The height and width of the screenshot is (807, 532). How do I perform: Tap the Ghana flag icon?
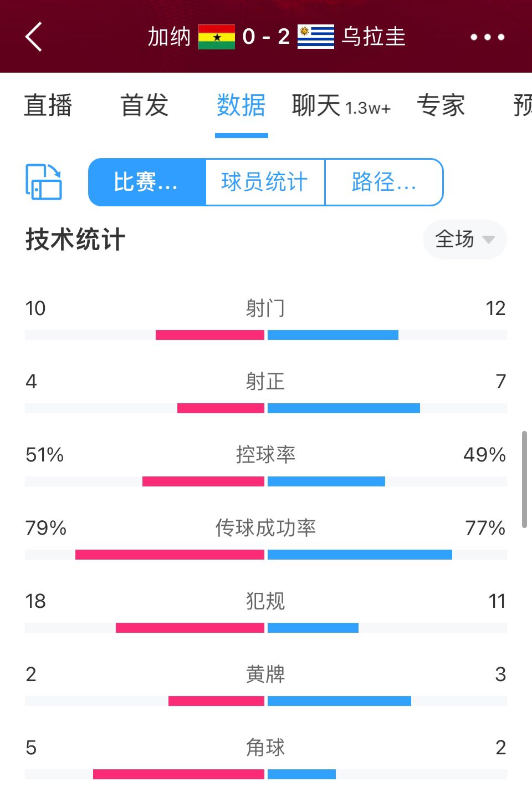(x=217, y=37)
